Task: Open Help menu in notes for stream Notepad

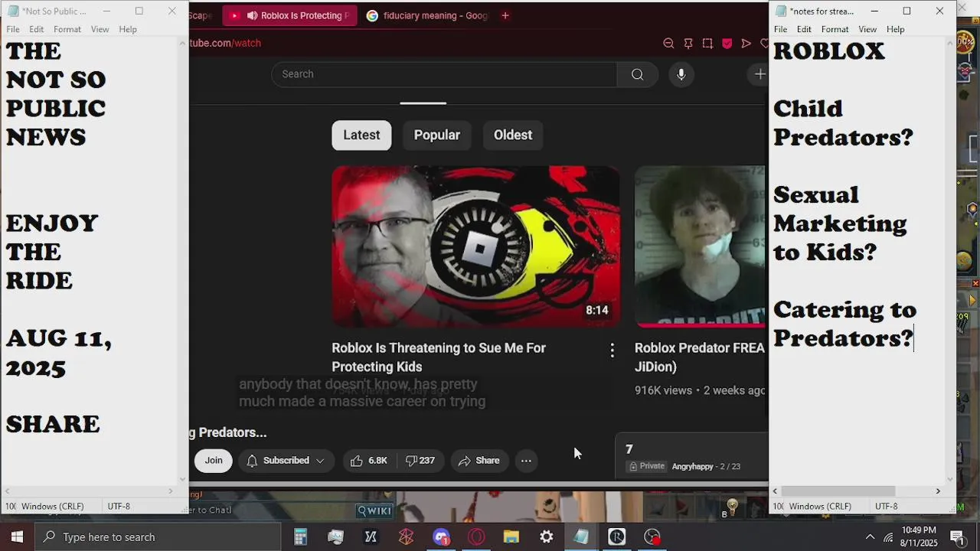Action: click(895, 29)
